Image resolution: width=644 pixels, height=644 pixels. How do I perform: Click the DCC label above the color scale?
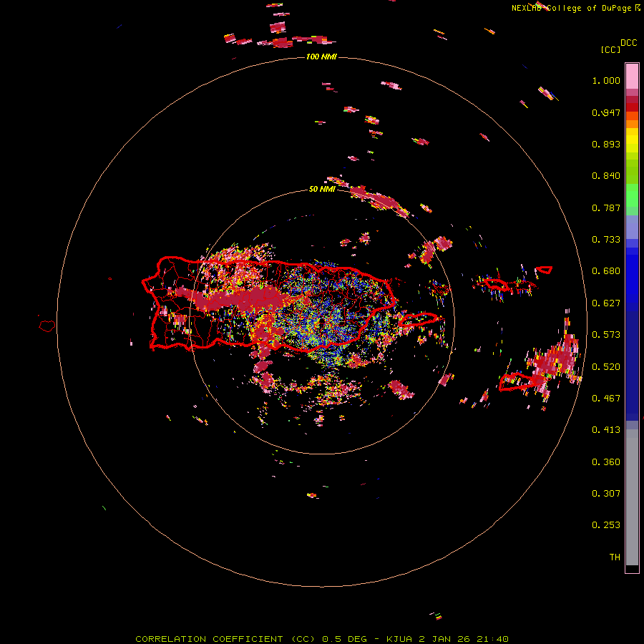click(x=628, y=43)
